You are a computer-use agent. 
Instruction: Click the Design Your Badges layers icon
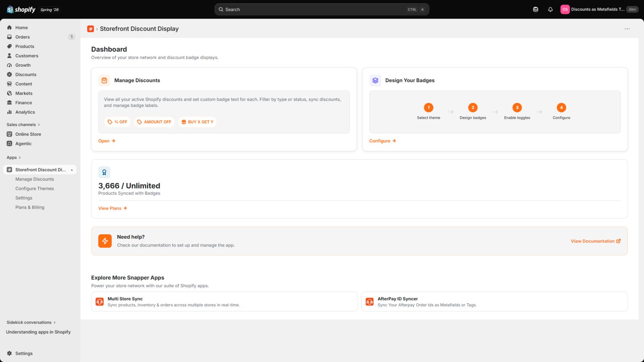point(375,80)
